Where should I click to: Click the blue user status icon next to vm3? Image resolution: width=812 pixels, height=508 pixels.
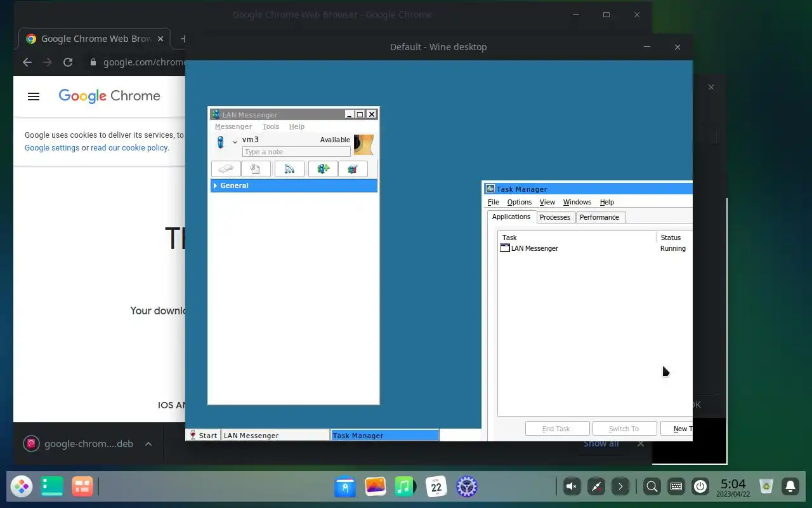[220, 142]
